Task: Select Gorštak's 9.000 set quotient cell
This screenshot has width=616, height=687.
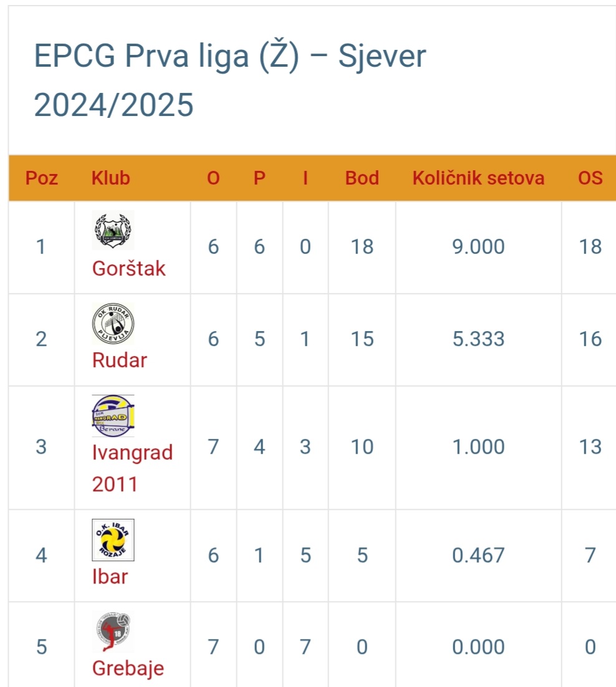Action: coord(478,247)
